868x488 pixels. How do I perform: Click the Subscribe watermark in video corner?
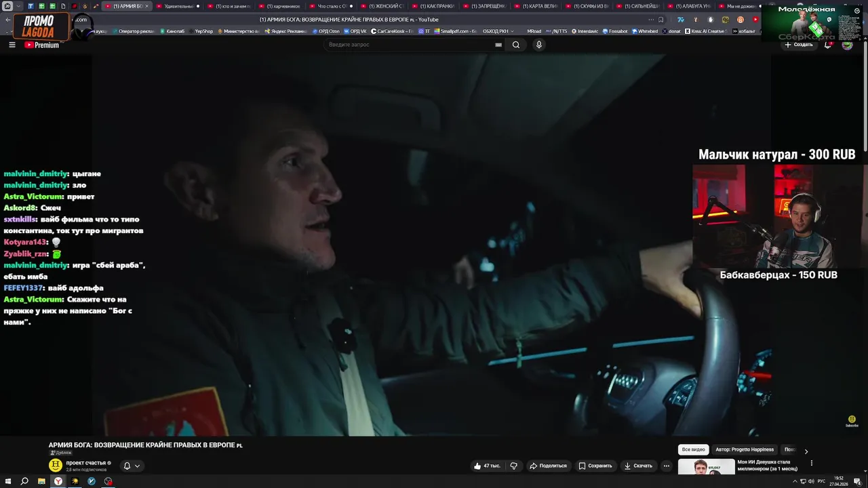coord(852,421)
